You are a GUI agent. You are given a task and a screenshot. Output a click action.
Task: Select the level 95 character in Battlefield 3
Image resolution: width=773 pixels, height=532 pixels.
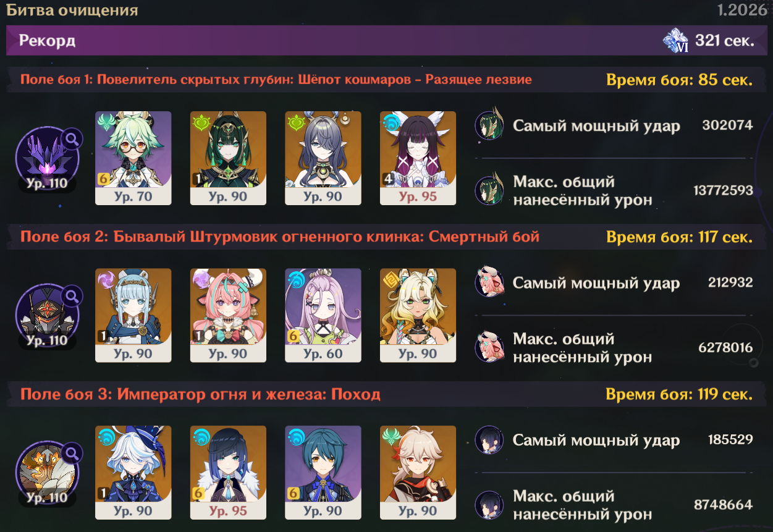(228, 472)
